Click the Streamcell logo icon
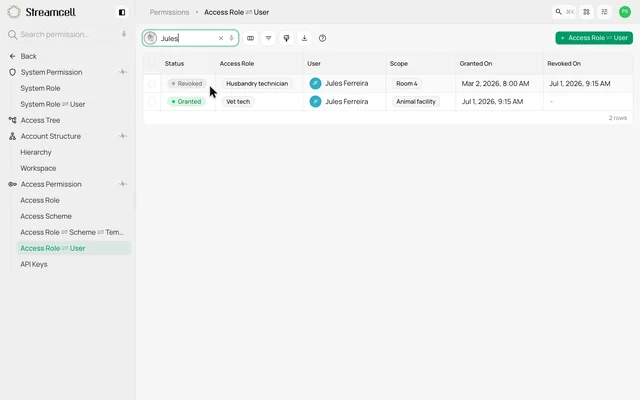640x400 pixels. click(14, 12)
